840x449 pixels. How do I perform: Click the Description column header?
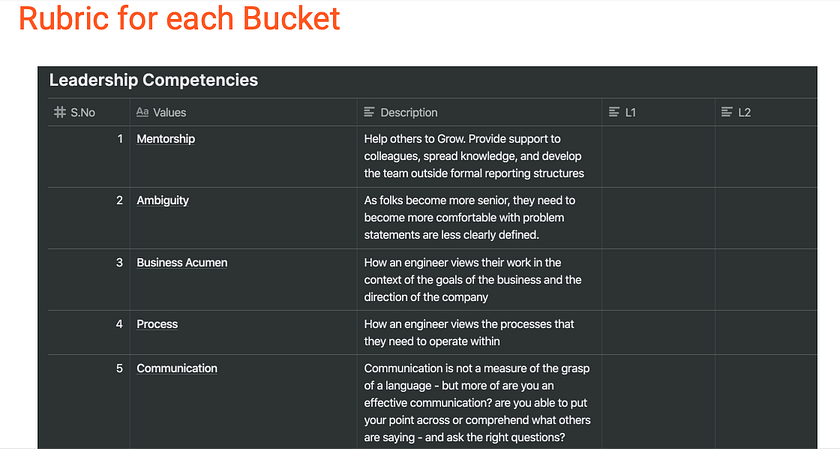coord(409,113)
